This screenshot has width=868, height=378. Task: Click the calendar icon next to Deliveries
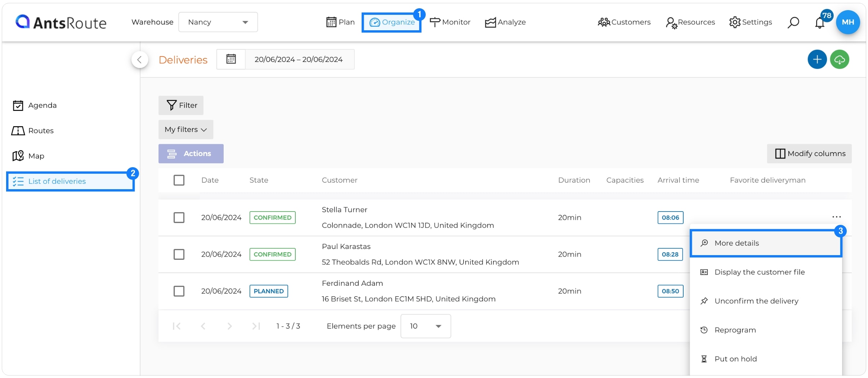[231, 59]
